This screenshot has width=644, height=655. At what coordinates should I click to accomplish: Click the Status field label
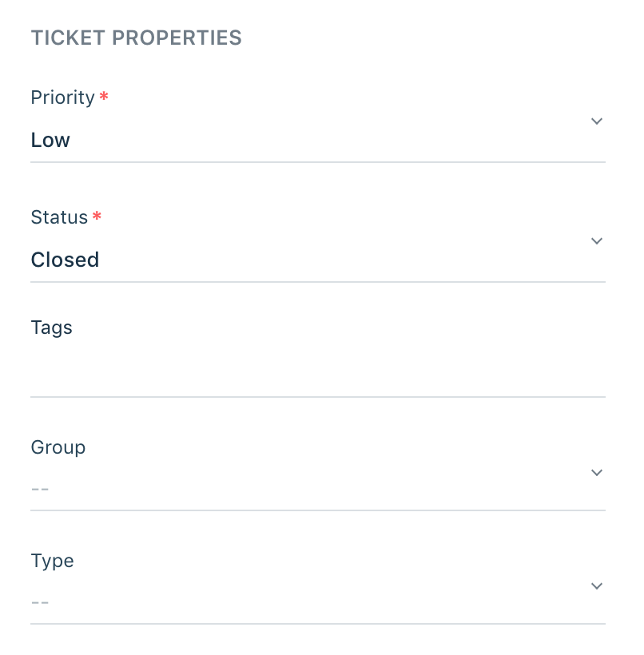coord(59,217)
